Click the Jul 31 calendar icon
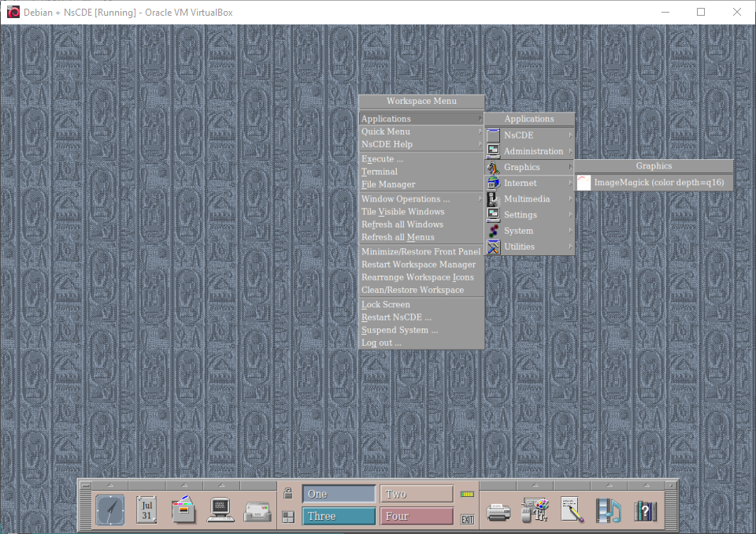756x534 pixels. coord(146,510)
